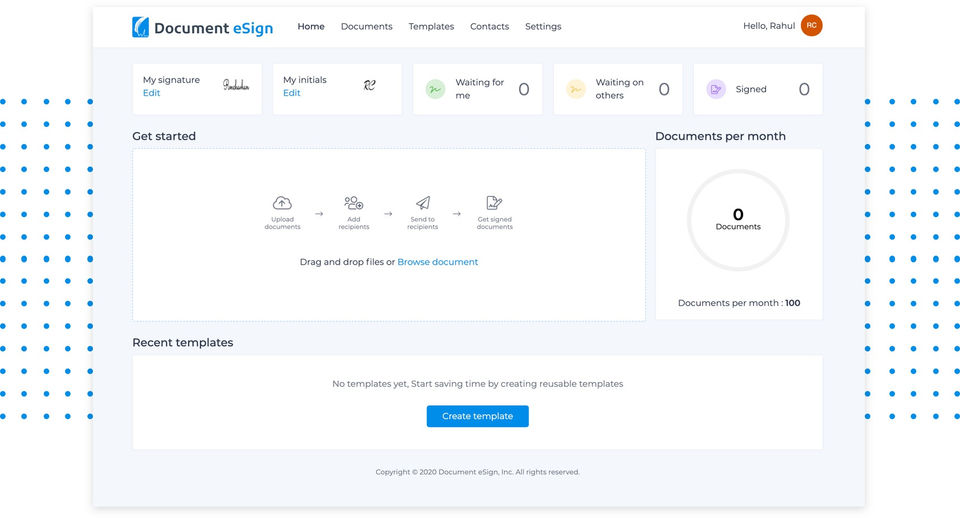960x518 pixels.
Task: Click the handwritten signature preview
Action: point(236,86)
